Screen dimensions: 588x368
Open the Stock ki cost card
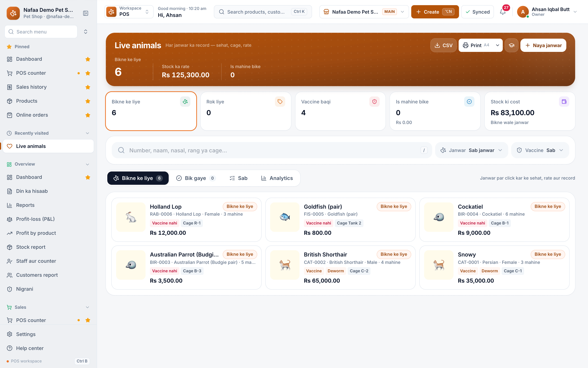point(530,111)
